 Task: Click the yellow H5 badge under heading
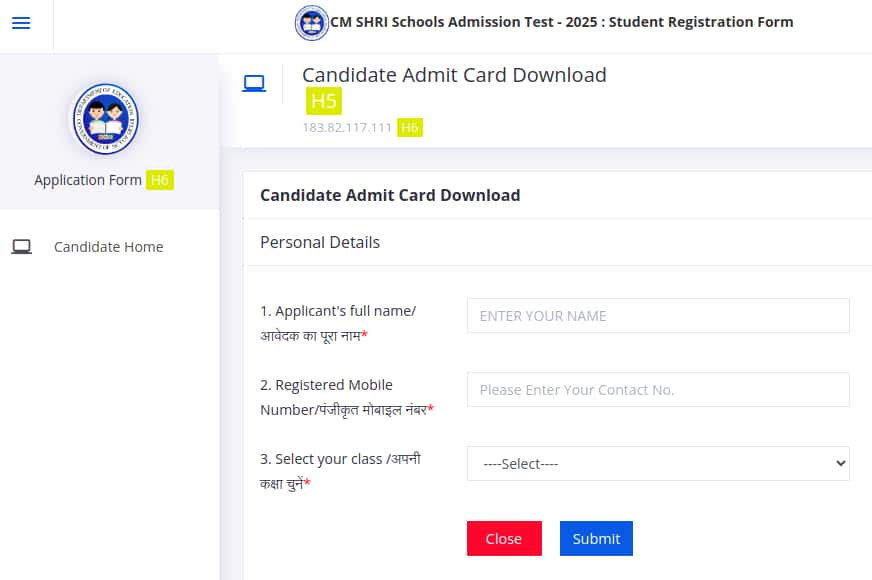coord(324,101)
